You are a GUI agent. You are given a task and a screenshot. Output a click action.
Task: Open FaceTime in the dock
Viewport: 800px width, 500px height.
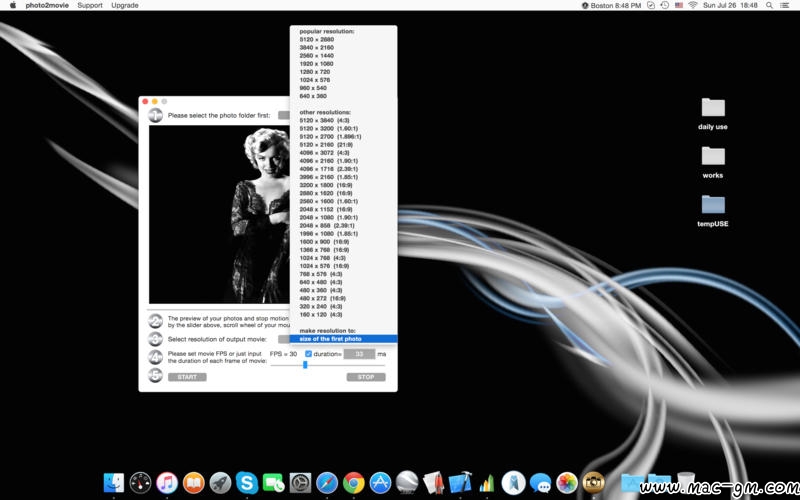273,482
